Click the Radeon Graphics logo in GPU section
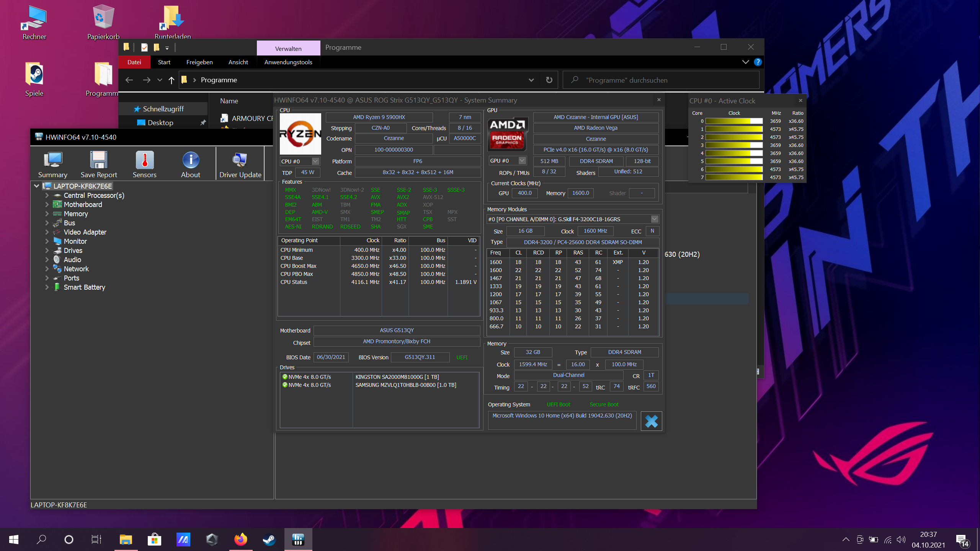Viewport: 980px width, 551px height. tap(508, 134)
